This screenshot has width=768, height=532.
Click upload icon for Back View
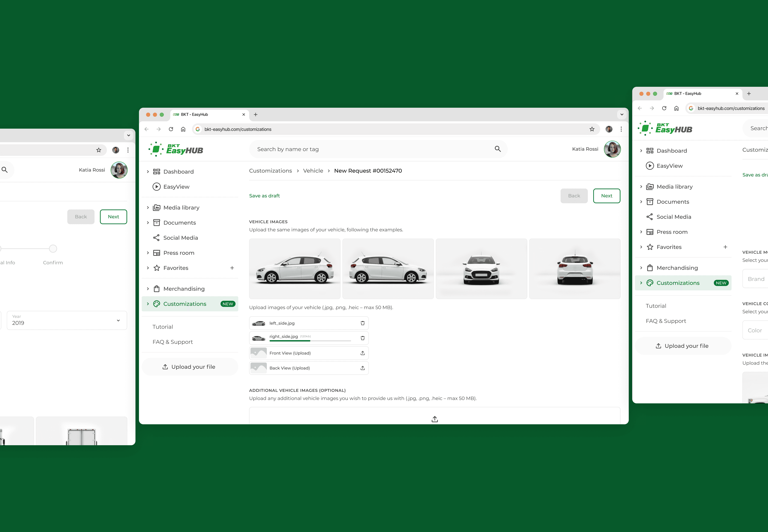tap(362, 368)
